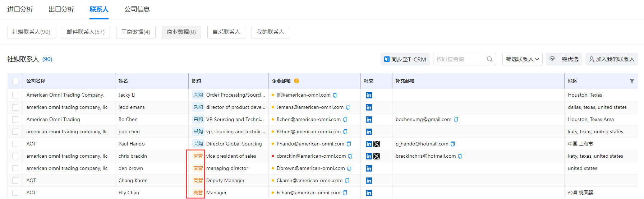The image size is (644, 199).
Task: Check the box for the Jacky Li row
Action: 15,95
